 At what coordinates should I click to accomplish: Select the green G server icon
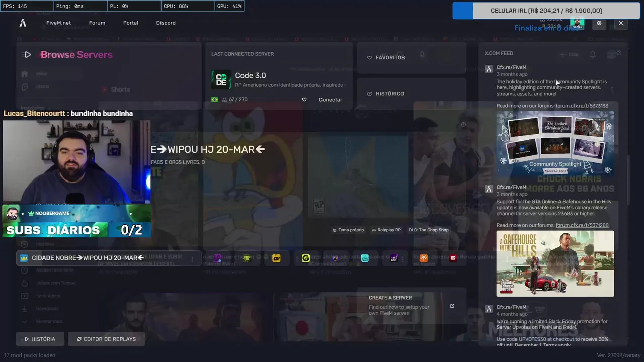(x=306, y=258)
